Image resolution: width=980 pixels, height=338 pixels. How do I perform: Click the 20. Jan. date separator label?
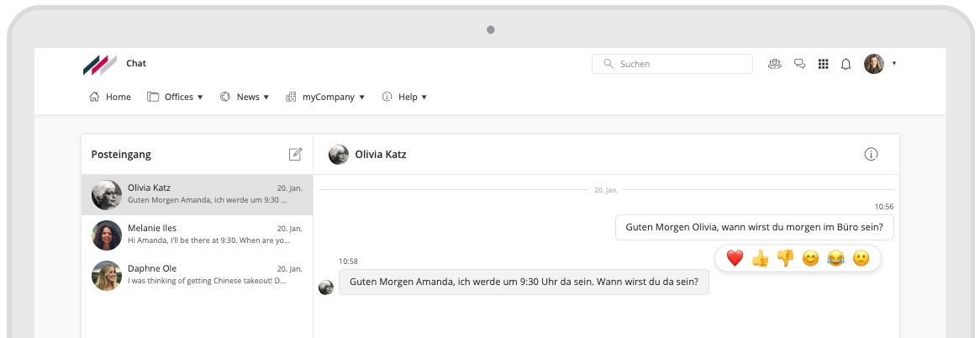pos(606,190)
